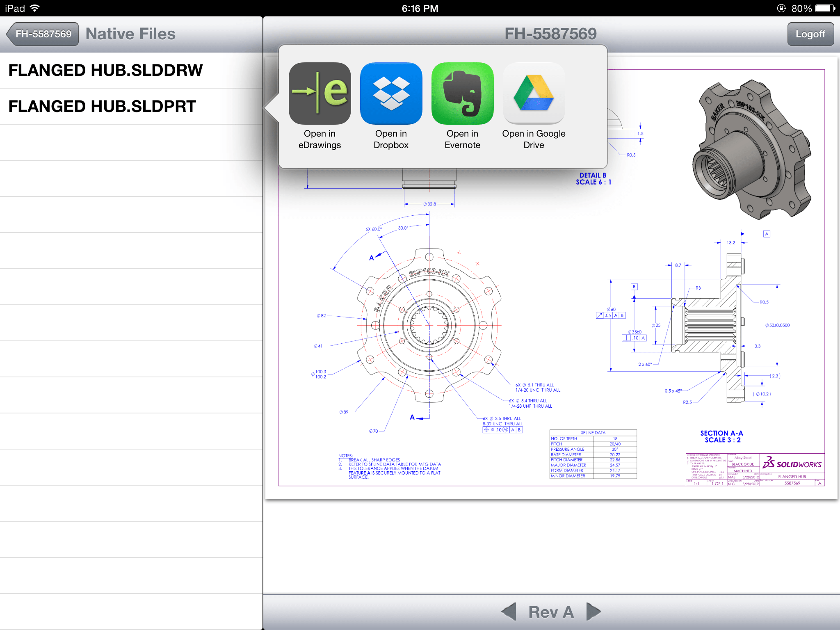
Task: Go to next revision with right arrow
Action: tap(593, 612)
